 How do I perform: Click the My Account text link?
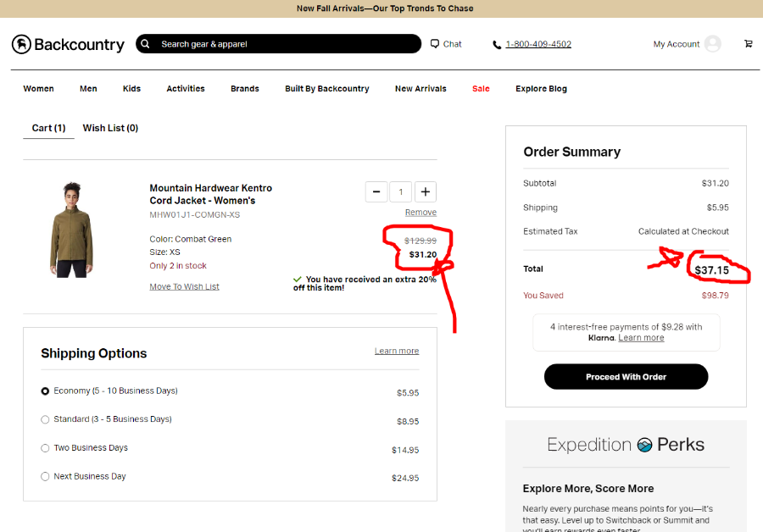tap(677, 44)
